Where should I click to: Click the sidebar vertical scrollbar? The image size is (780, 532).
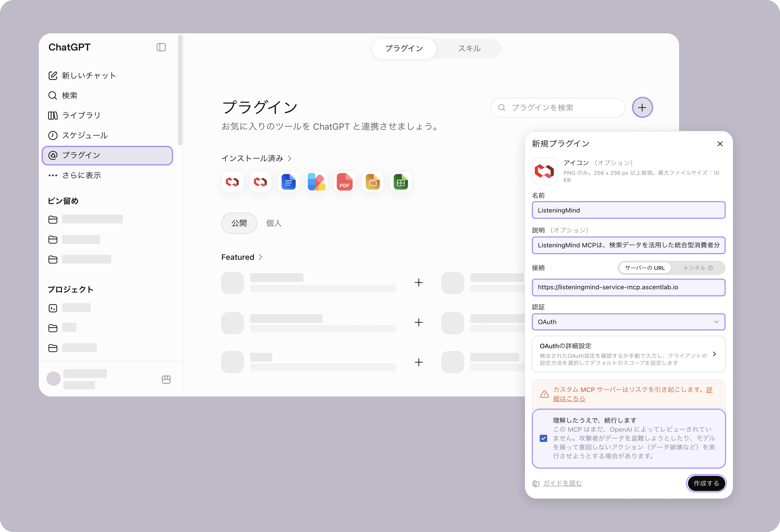click(x=180, y=90)
